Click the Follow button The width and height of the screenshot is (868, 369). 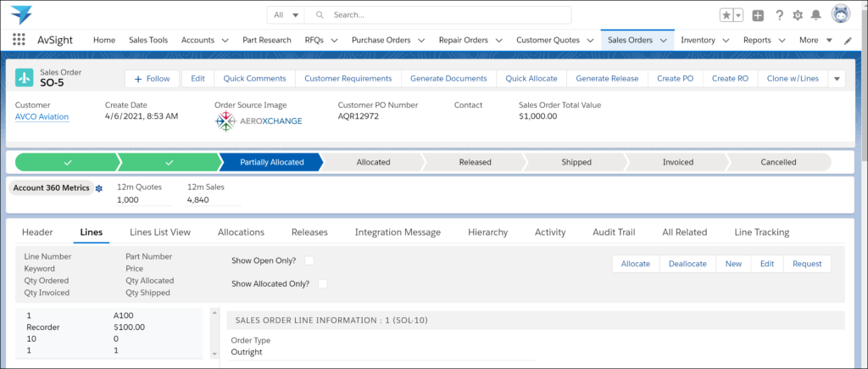pyautogui.click(x=153, y=79)
